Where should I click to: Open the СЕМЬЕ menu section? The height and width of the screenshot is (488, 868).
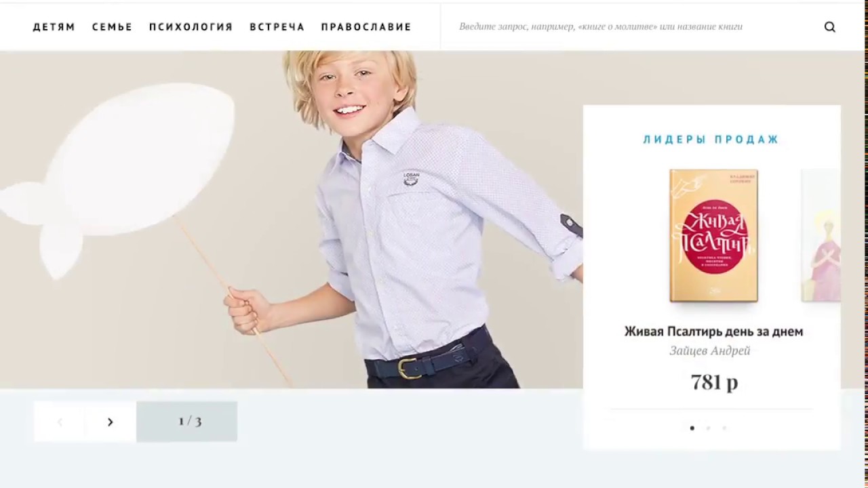[x=113, y=27]
